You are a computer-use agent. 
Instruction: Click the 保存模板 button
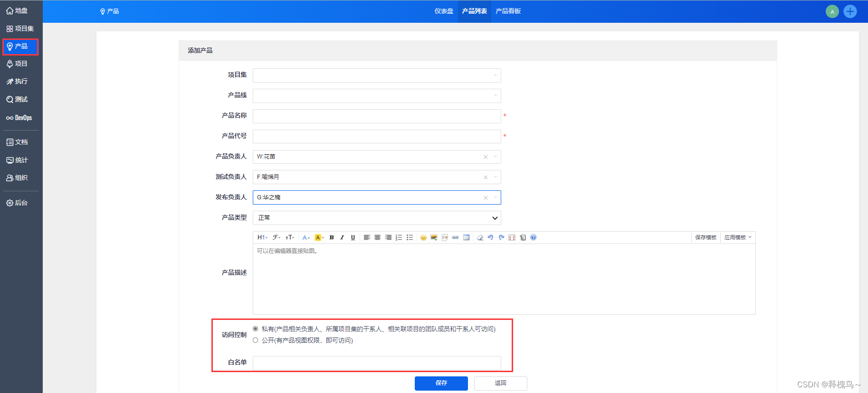click(706, 237)
